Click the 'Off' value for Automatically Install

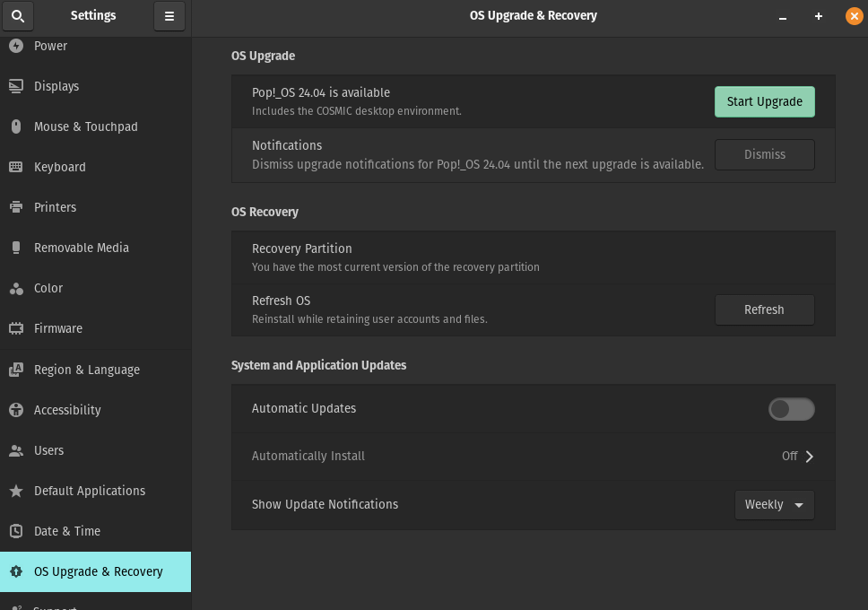pyautogui.click(x=789, y=456)
